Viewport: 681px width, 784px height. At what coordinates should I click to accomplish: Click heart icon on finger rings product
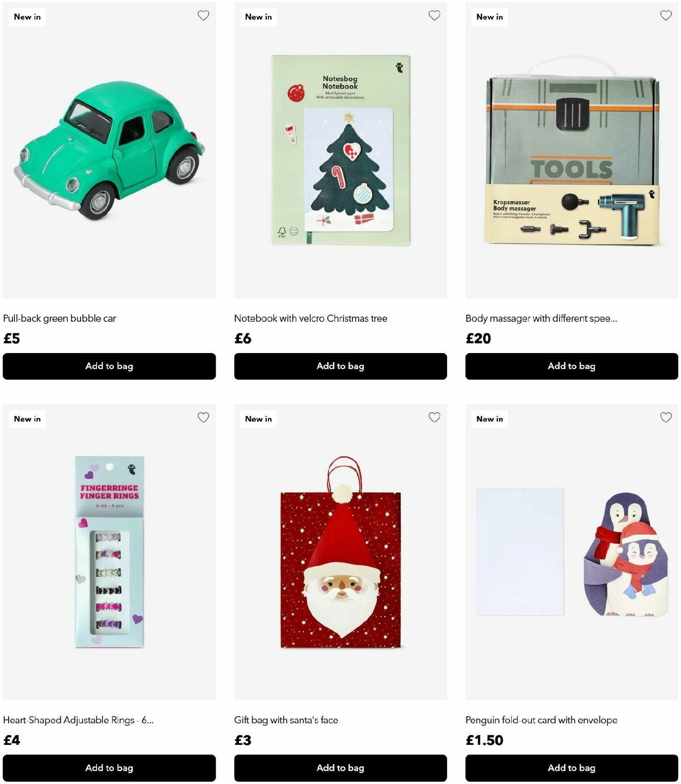(203, 418)
